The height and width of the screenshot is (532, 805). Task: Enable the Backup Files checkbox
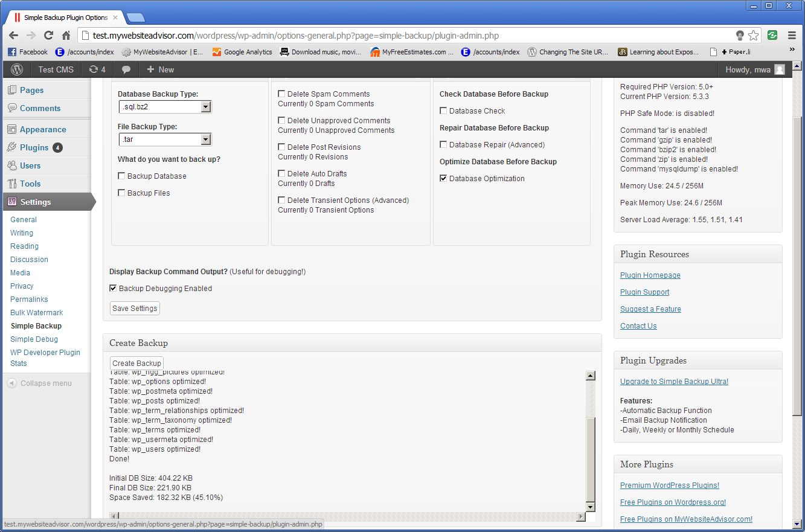pyautogui.click(x=121, y=193)
